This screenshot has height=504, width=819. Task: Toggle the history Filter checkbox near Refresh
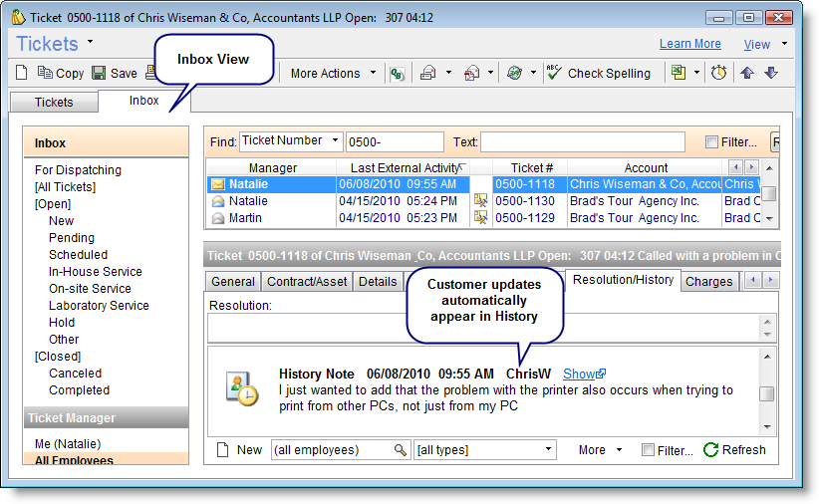pyautogui.click(x=649, y=450)
